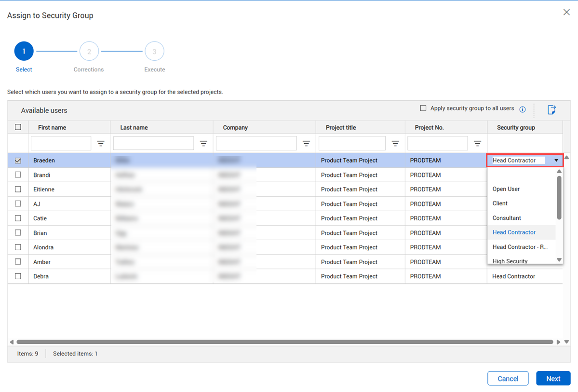Screen dimensions: 578x392
Task: Tick the checkbox for Catie's row
Action: 18,218
